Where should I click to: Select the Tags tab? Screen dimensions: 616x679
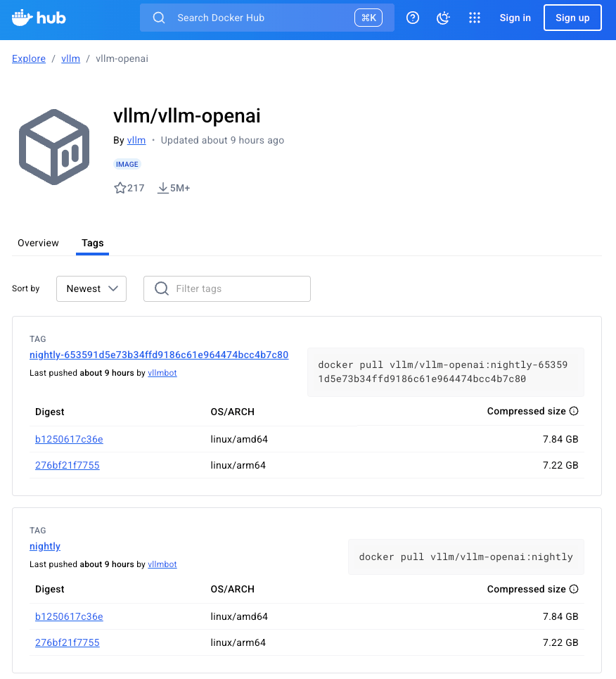tap(92, 243)
